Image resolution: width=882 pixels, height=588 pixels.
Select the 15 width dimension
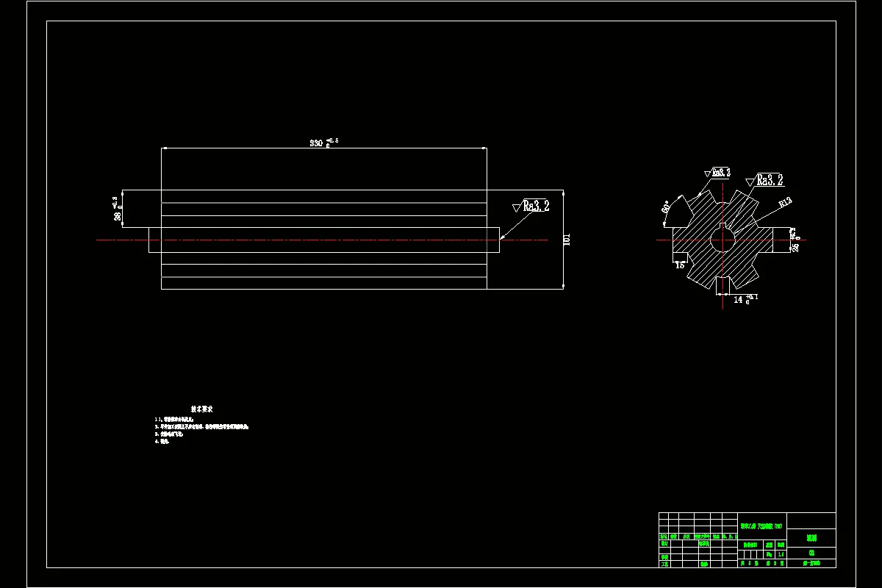pyautogui.click(x=679, y=265)
